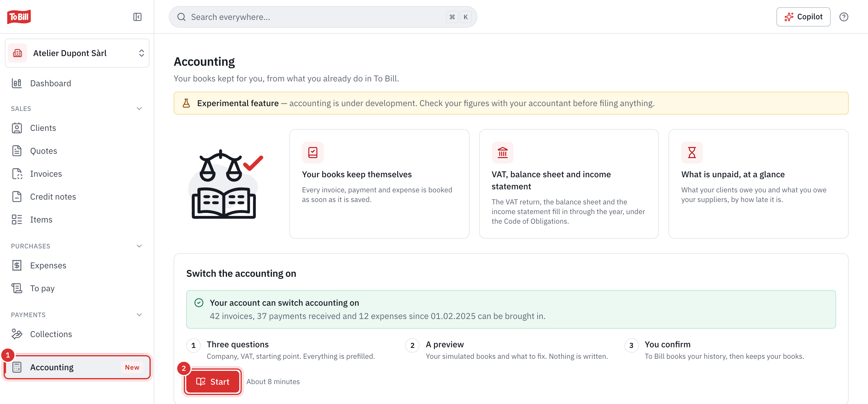The image size is (868, 404).
Task: Click the Search everywhere field
Action: coord(322,17)
